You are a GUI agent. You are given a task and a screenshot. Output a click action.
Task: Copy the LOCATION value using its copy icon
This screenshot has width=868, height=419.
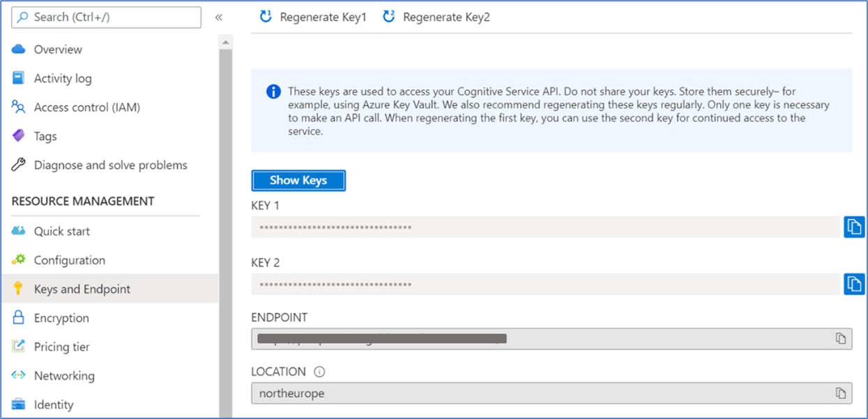click(x=841, y=393)
